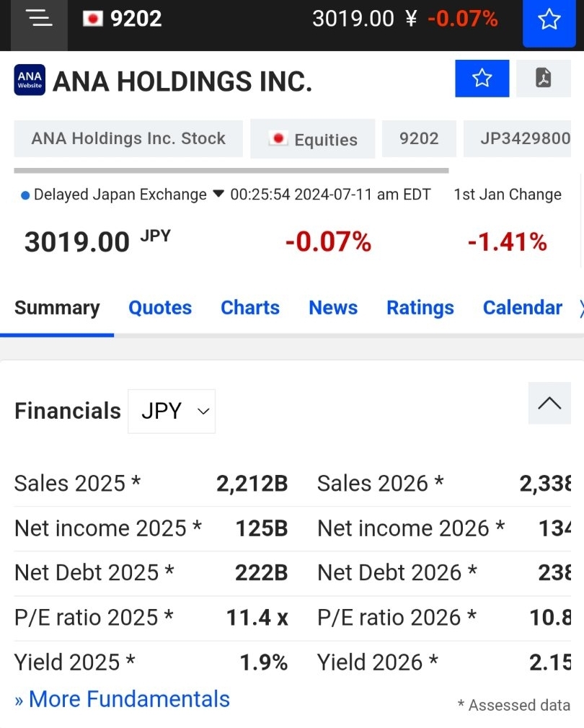
Task: Tap the Japan flag in Equities tag
Action: pos(278,138)
